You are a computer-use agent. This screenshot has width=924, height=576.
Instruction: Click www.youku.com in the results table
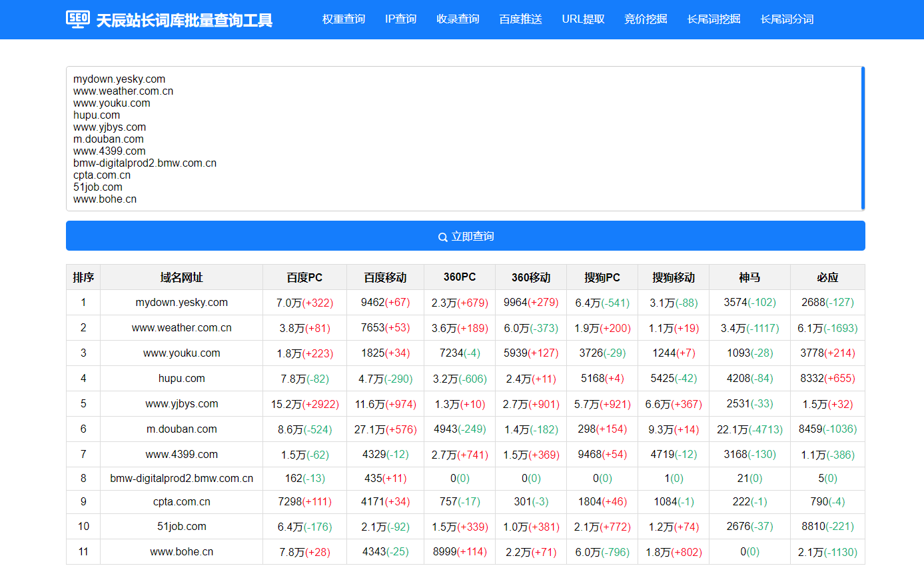182,353
